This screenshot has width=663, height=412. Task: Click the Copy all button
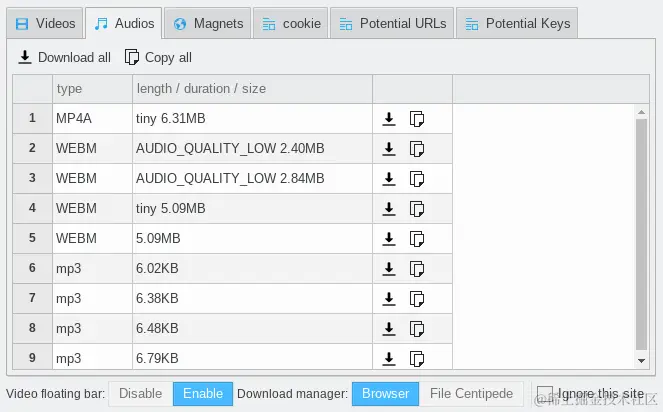pyautogui.click(x=158, y=57)
